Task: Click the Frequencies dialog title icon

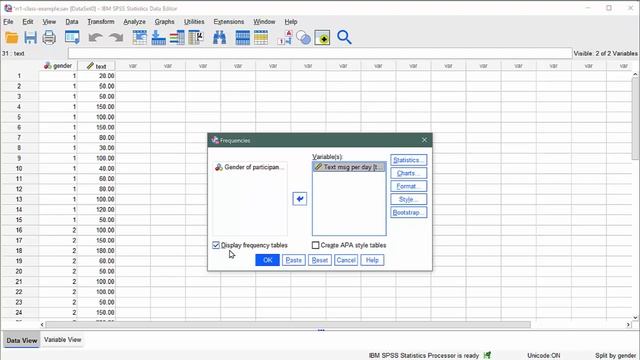Action: coord(215,140)
